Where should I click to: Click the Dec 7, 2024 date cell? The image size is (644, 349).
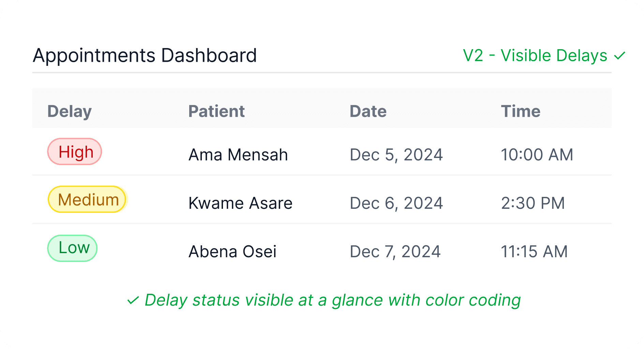pos(395,252)
